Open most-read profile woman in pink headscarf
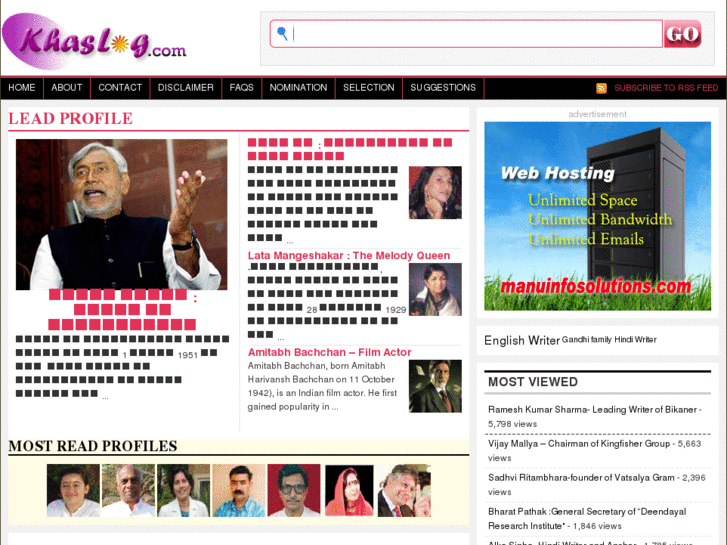This screenshot has width=727, height=545. point(349,490)
